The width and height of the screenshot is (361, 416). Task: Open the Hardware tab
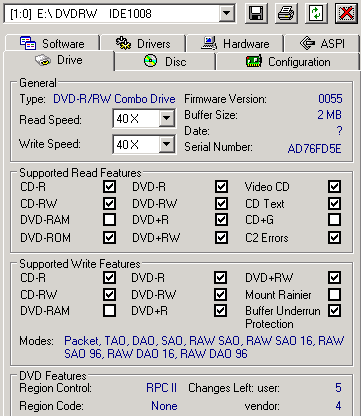235,44
